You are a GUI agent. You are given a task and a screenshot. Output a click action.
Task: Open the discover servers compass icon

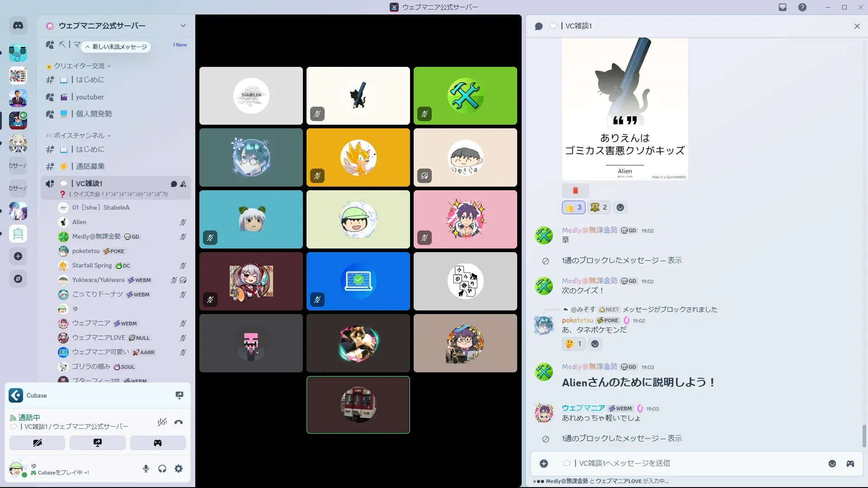tap(18, 279)
